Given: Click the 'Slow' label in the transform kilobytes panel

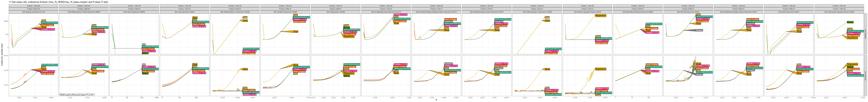Looking at the screenshot, I should pyautogui.click(x=296, y=32).
